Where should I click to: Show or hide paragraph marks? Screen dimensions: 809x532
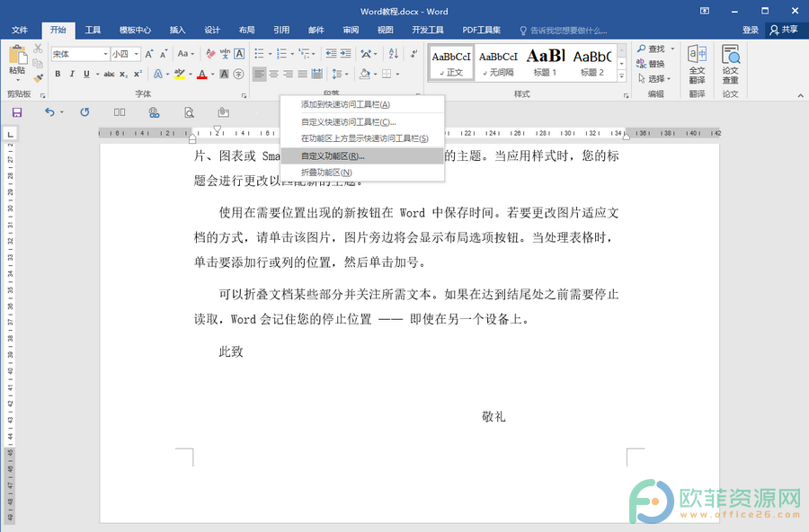tap(413, 54)
